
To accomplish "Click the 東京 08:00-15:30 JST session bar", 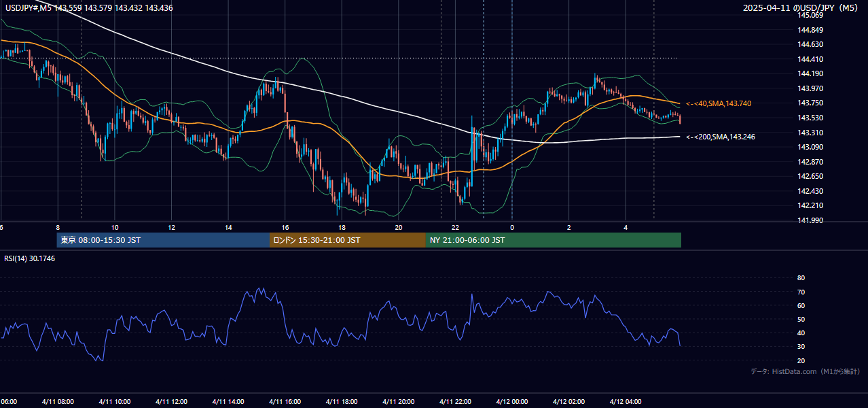I will click(x=163, y=240).
